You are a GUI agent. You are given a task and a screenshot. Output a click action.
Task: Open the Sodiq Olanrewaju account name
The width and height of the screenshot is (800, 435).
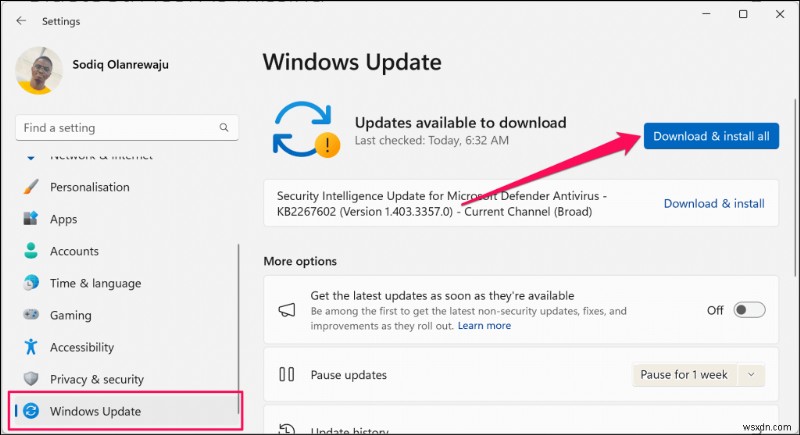pos(120,64)
